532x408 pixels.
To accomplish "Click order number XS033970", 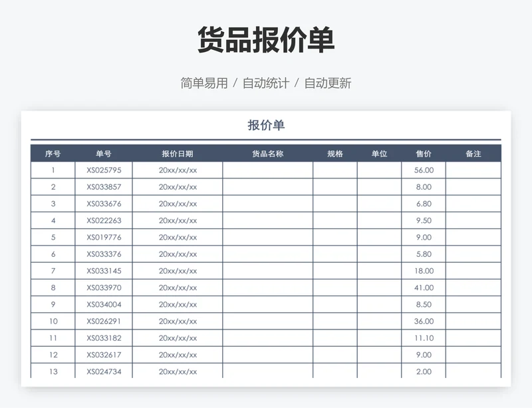I will click(x=104, y=288).
